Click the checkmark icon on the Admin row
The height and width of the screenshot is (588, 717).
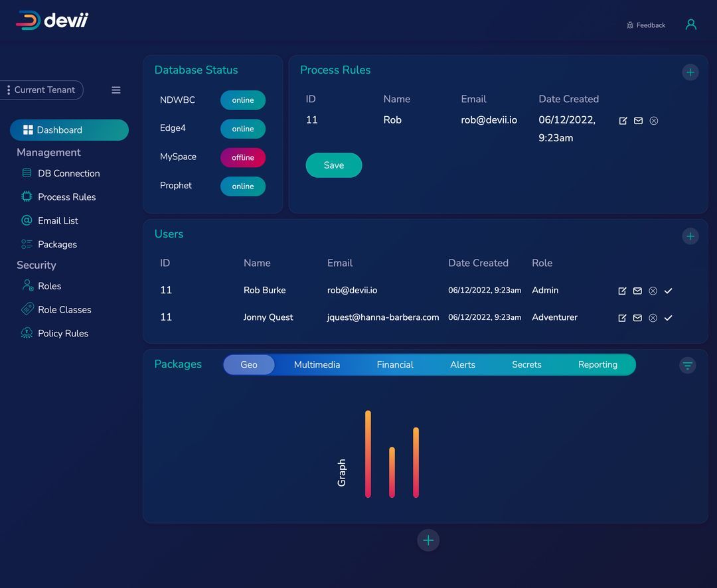(668, 291)
